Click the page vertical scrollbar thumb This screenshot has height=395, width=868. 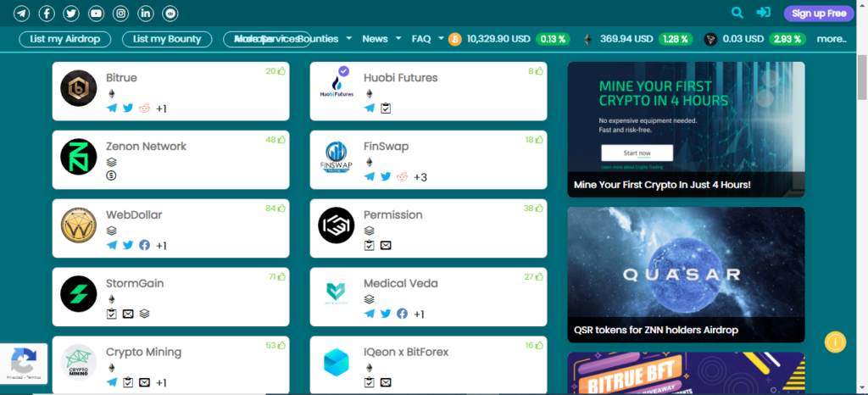(x=862, y=77)
